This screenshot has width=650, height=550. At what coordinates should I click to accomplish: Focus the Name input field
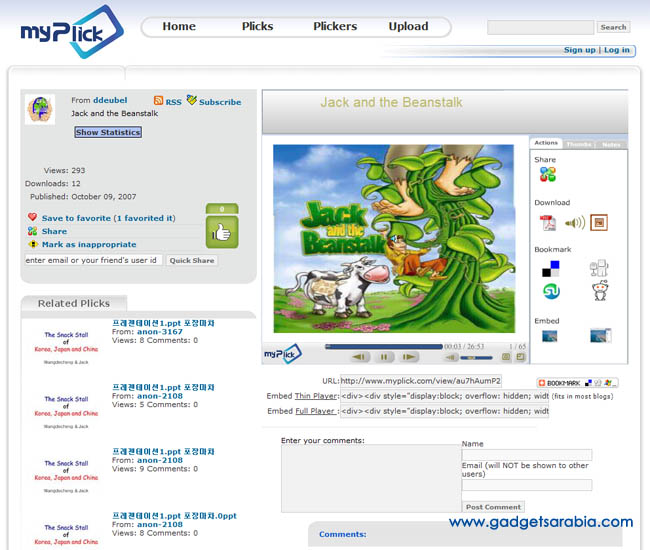coord(527,455)
